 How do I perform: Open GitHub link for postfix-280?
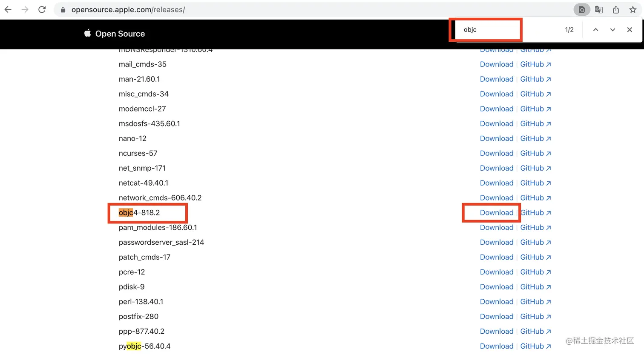coord(535,316)
